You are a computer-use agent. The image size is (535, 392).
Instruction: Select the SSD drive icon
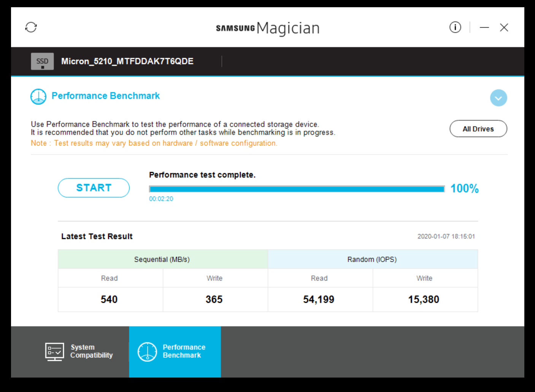pos(42,61)
